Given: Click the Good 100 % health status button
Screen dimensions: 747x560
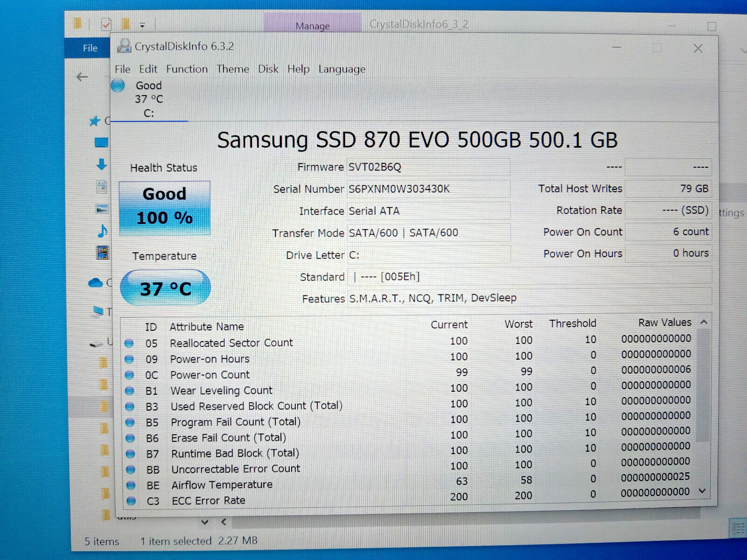Looking at the screenshot, I should [164, 208].
